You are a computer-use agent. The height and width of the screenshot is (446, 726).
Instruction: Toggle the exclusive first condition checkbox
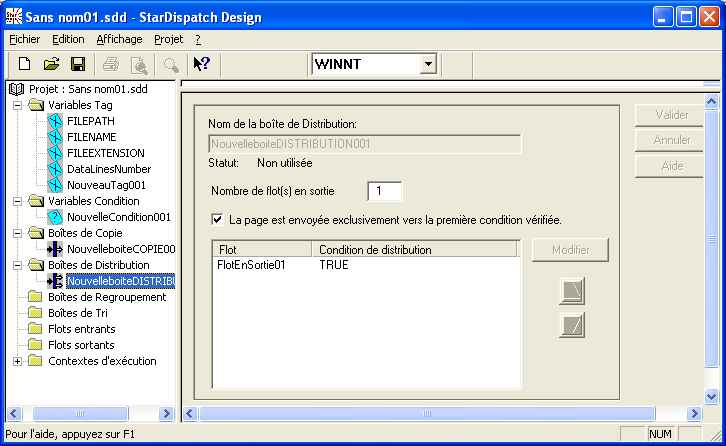tap(218, 219)
